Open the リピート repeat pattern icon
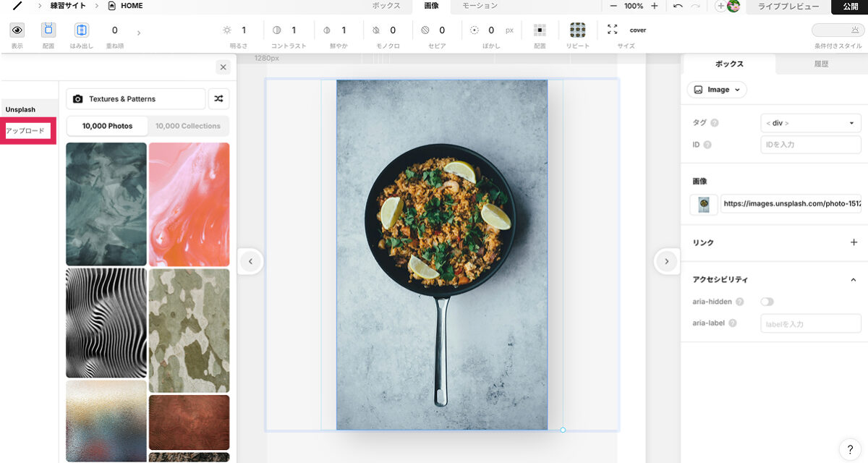The image size is (868, 463). click(x=577, y=30)
